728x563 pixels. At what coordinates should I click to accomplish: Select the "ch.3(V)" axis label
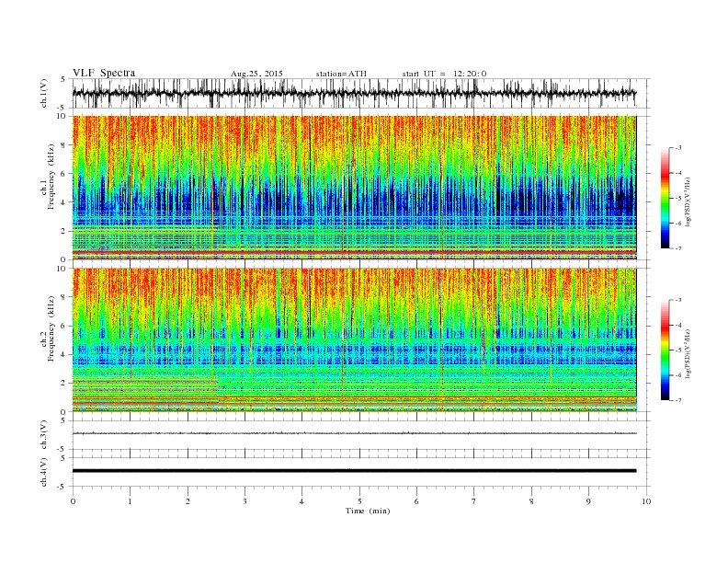coord(44,435)
